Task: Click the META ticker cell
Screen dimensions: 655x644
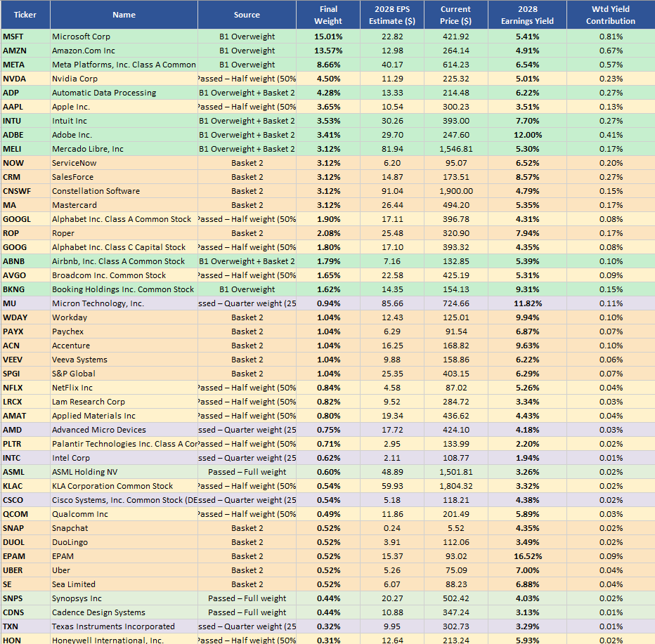Action: point(25,65)
